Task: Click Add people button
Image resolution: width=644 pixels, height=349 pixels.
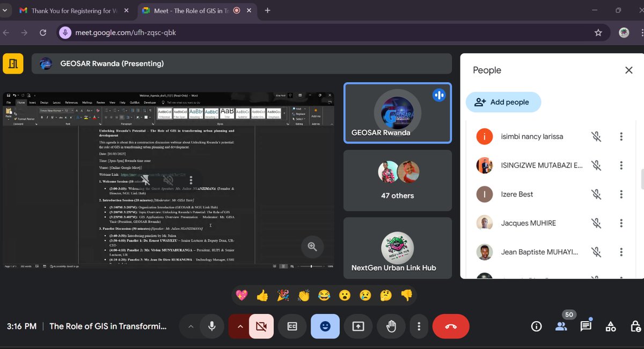Action: tap(503, 102)
